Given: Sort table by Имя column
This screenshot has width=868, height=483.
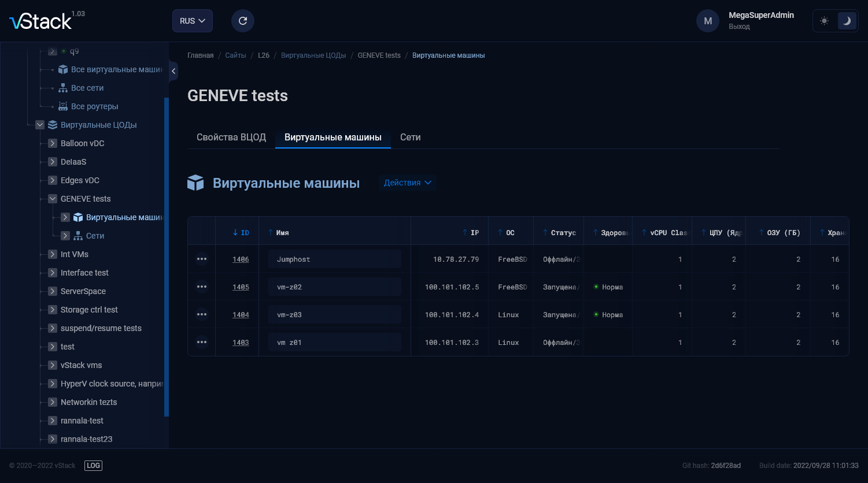Looking at the screenshot, I should point(279,233).
